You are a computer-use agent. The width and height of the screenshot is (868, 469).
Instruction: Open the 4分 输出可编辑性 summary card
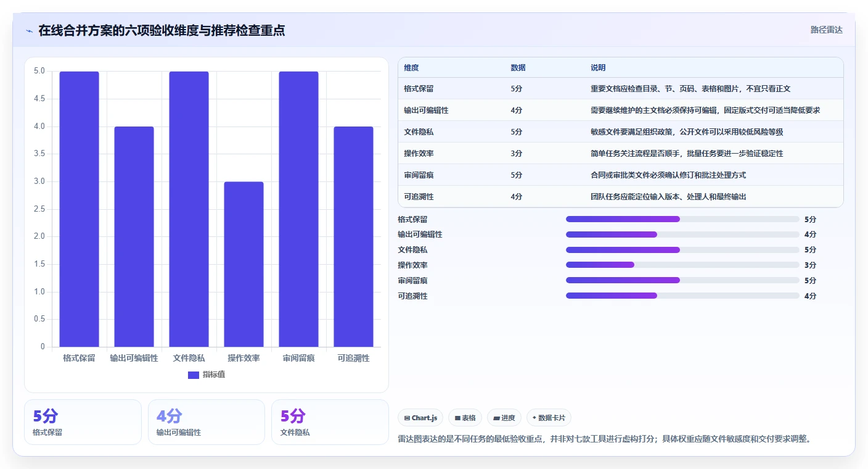pos(206,422)
